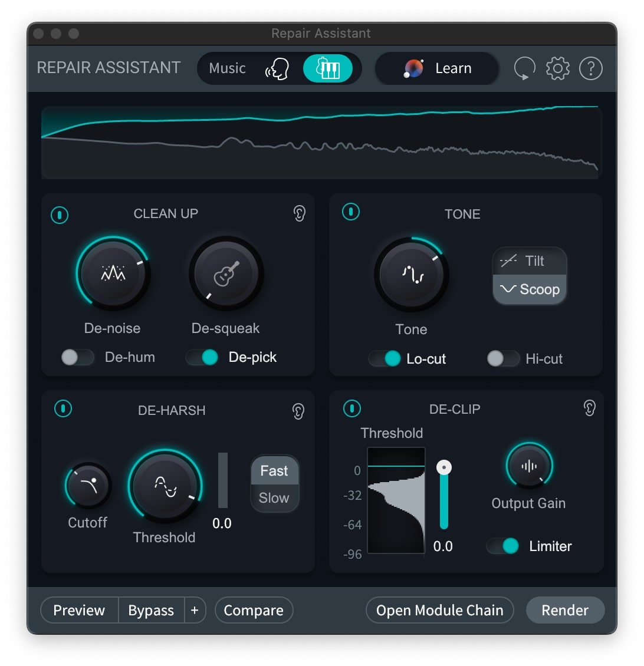
Task: Open the settings gear icon
Action: [557, 68]
